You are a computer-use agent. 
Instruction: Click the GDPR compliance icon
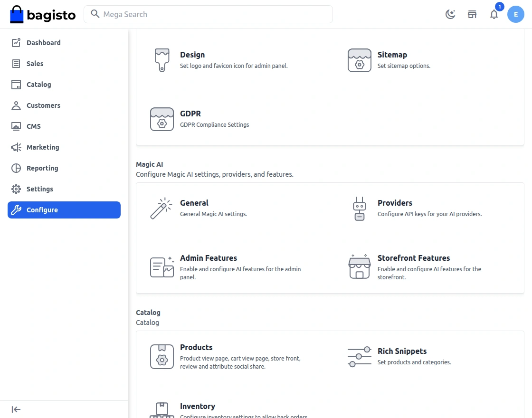pos(161,119)
